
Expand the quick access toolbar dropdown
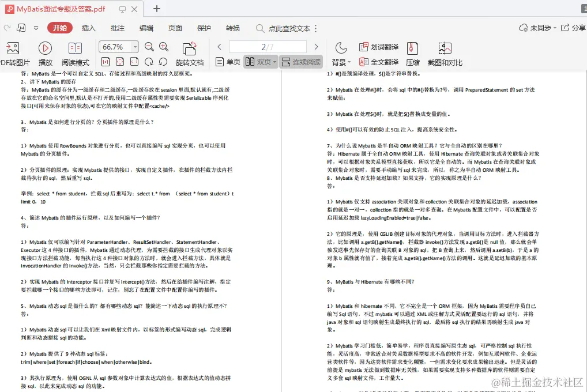36,28
